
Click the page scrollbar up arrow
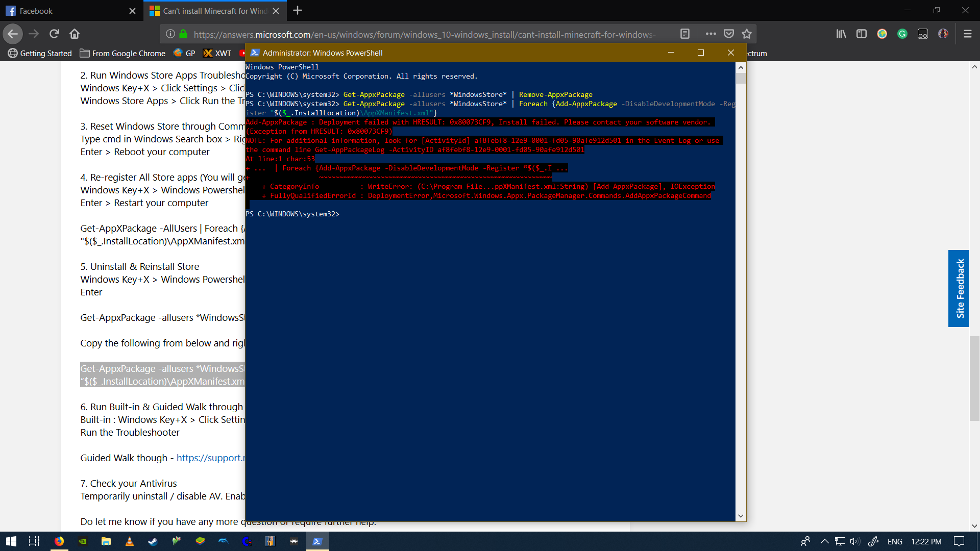click(974, 67)
